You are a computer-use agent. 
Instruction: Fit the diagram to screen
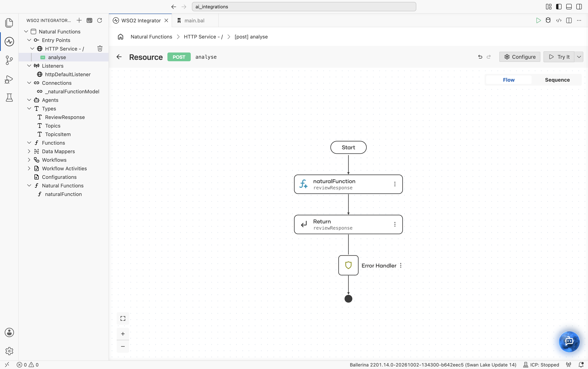(123, 318)
